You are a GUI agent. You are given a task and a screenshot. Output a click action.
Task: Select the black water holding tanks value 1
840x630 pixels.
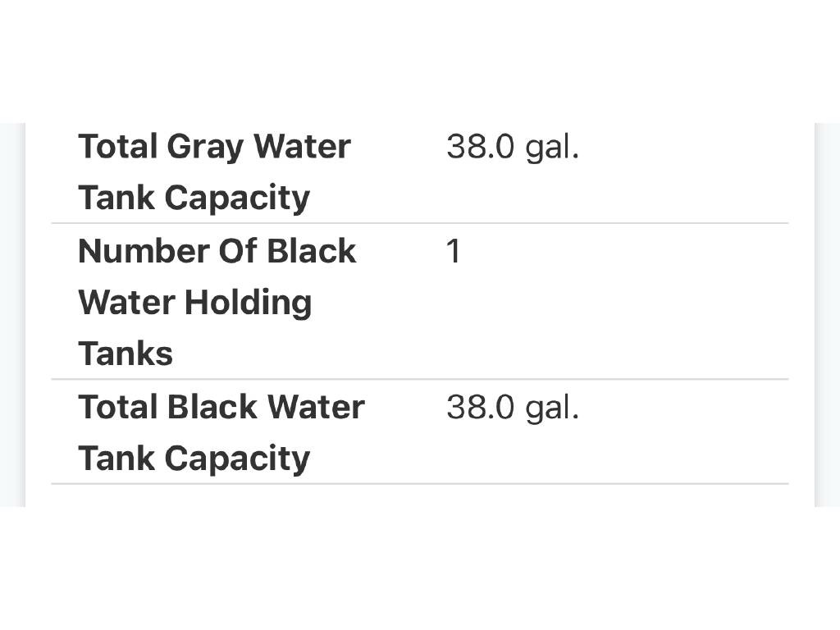click(453, 251)
